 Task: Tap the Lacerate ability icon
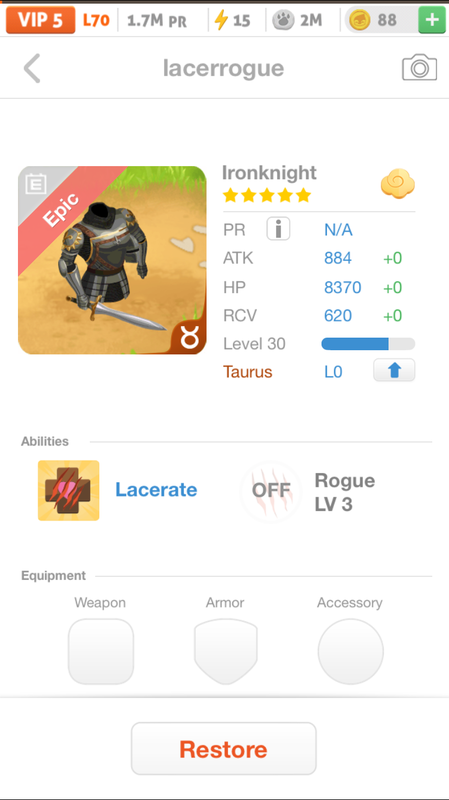pos(69,490)
